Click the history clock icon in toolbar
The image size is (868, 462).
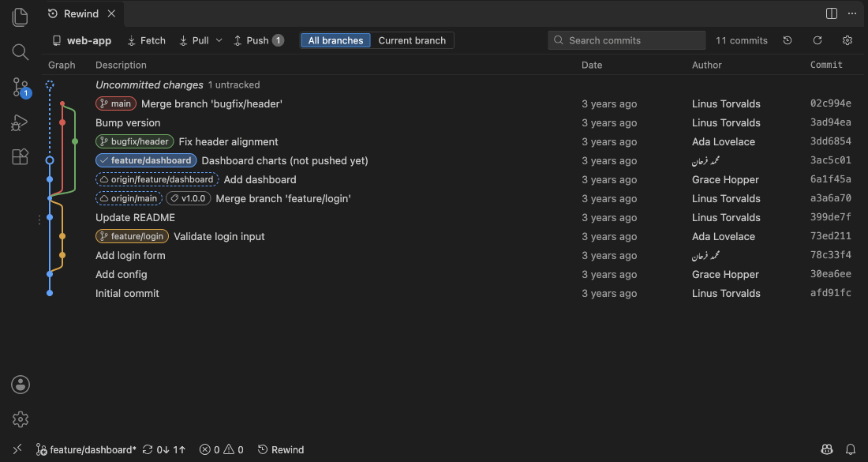click(x=788, y=40)
